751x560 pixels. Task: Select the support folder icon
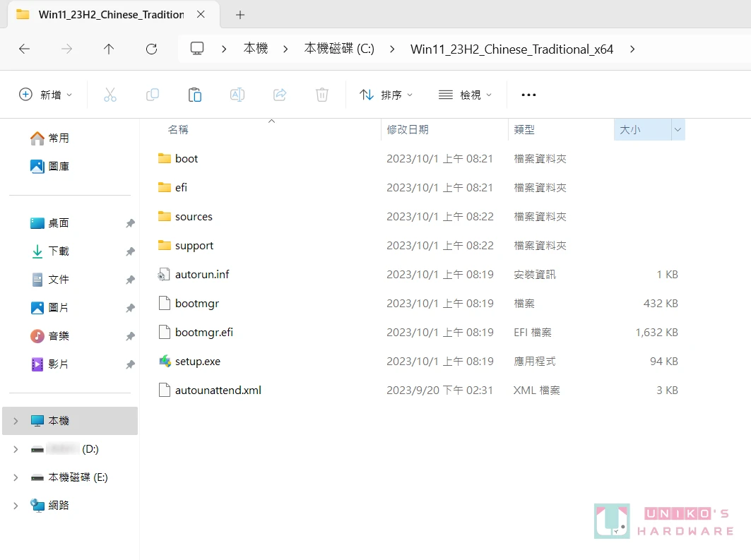(x=165, y=245)
